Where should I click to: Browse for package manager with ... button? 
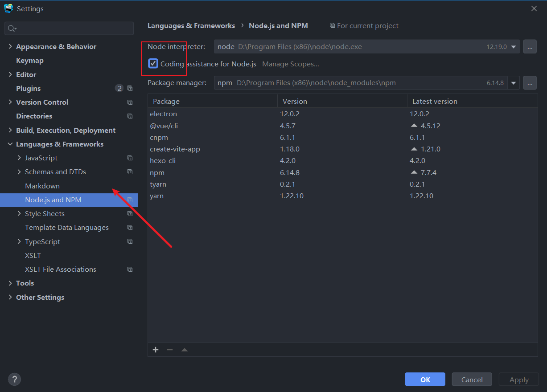(x=530, y=83)
